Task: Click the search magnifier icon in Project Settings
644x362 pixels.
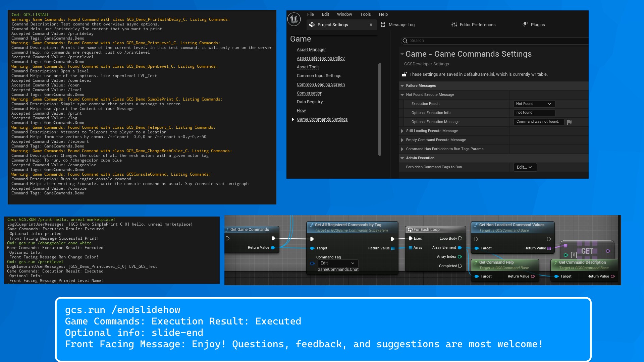Action: tap(406, 41)
